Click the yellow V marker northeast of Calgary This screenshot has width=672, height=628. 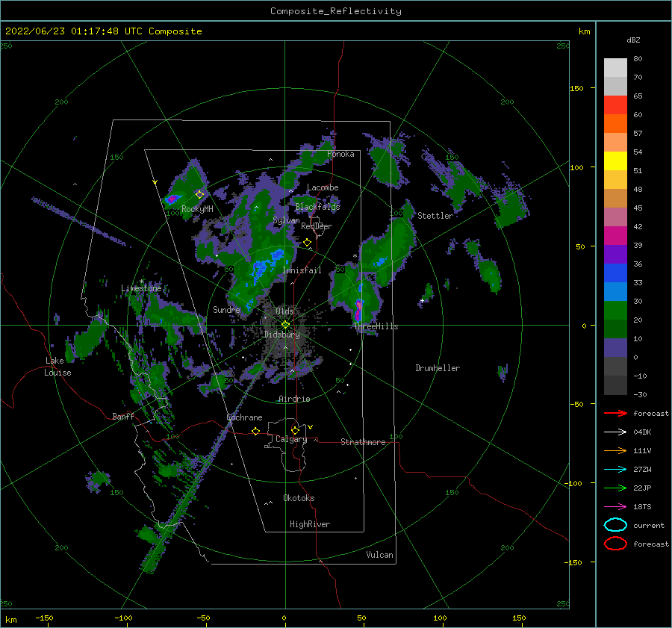[311, 427]
